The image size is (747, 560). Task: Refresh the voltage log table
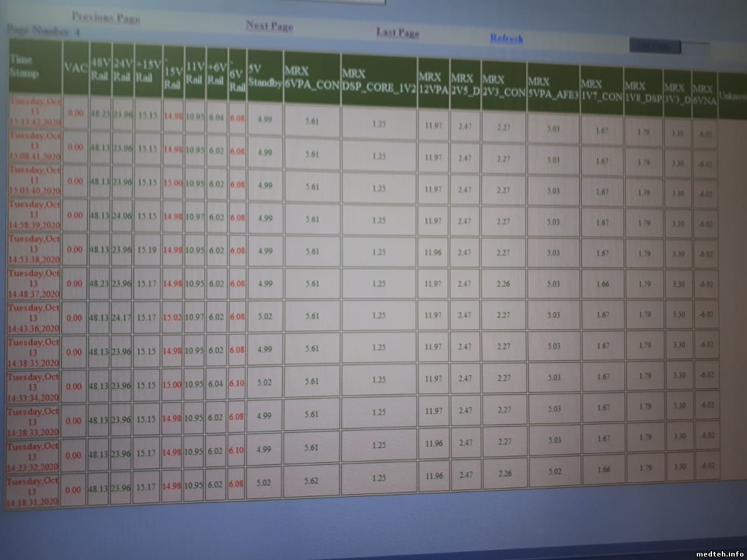click(507, 39)
